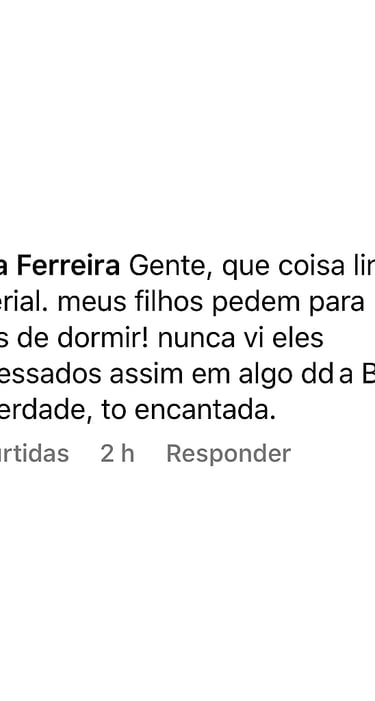Click the truncated word ending 'essados'
Viewport: 375px width, 701px height.
pyautogui.click(x=51, y=375)
